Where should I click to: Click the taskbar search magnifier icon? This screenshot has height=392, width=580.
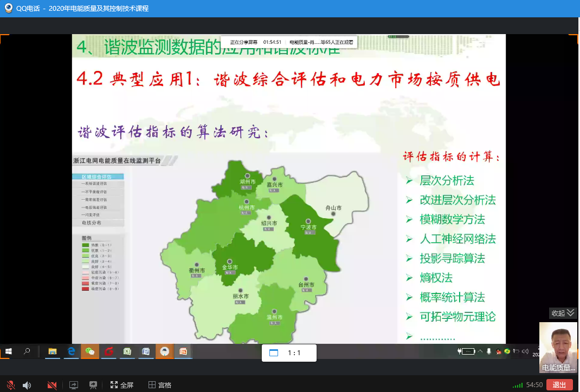[27, 351]
